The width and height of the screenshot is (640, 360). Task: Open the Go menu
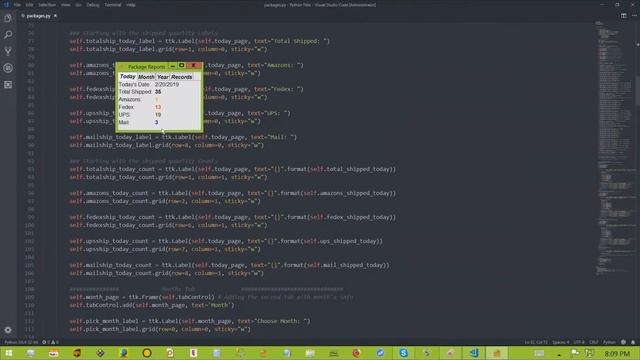click(78, 5)
